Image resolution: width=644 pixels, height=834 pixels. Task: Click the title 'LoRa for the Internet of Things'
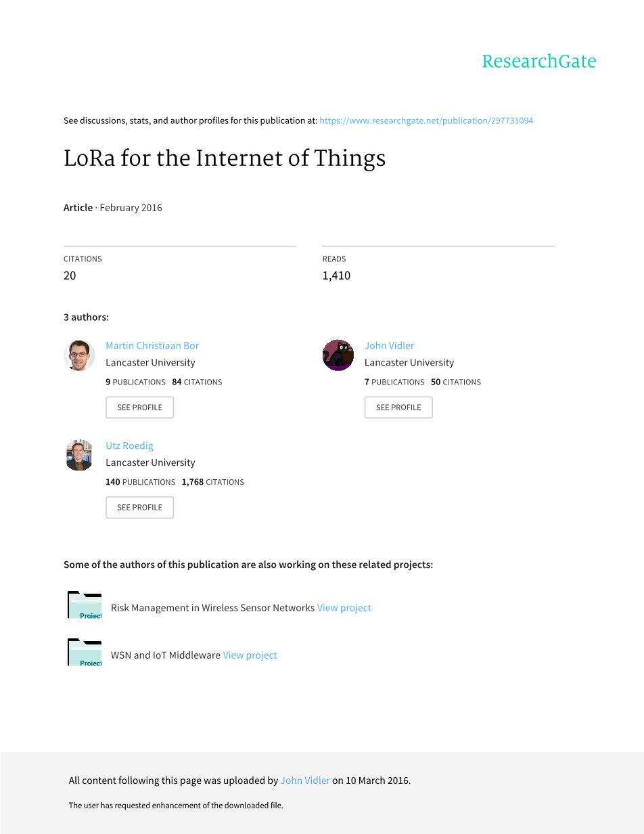(x=225, y=158)
